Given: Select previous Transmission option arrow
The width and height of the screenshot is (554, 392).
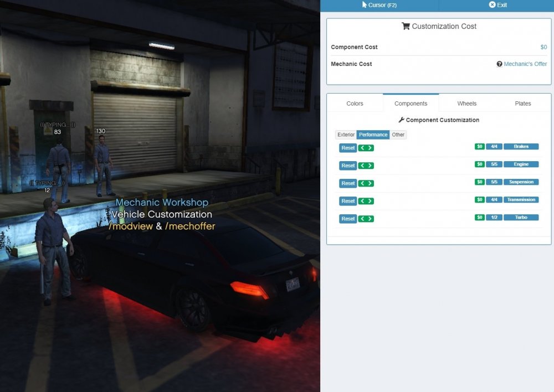Looking at the screenshot, I should click(x=362, y=201).
